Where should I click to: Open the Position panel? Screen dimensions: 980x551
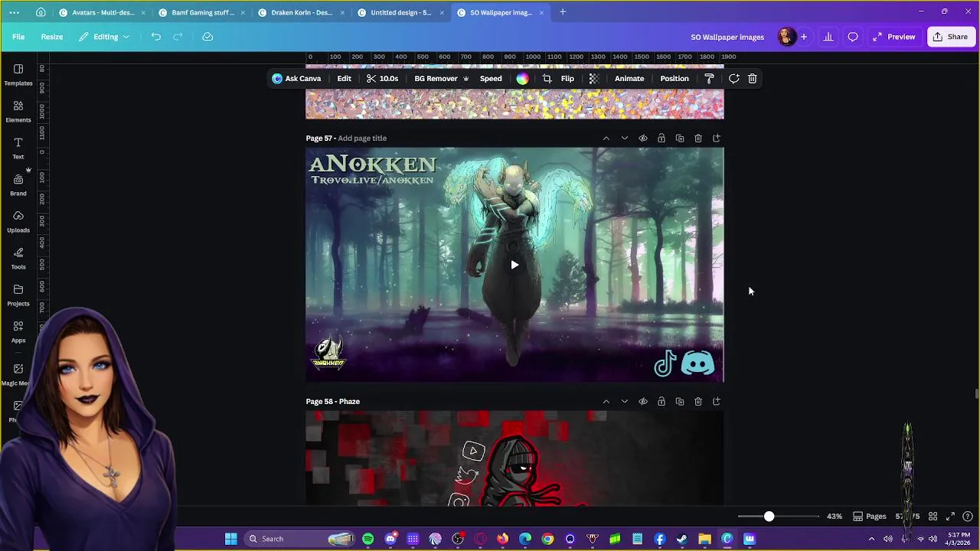[x=675, y=79]
